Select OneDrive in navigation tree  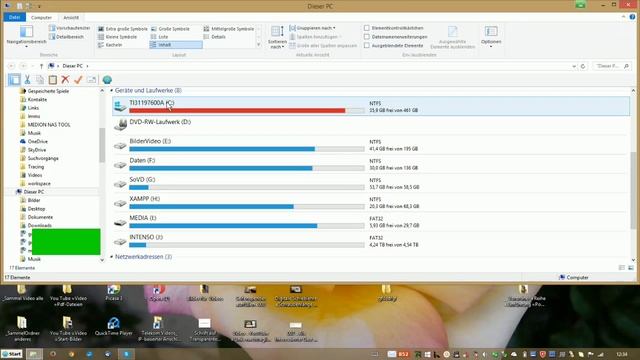[38, 141]
